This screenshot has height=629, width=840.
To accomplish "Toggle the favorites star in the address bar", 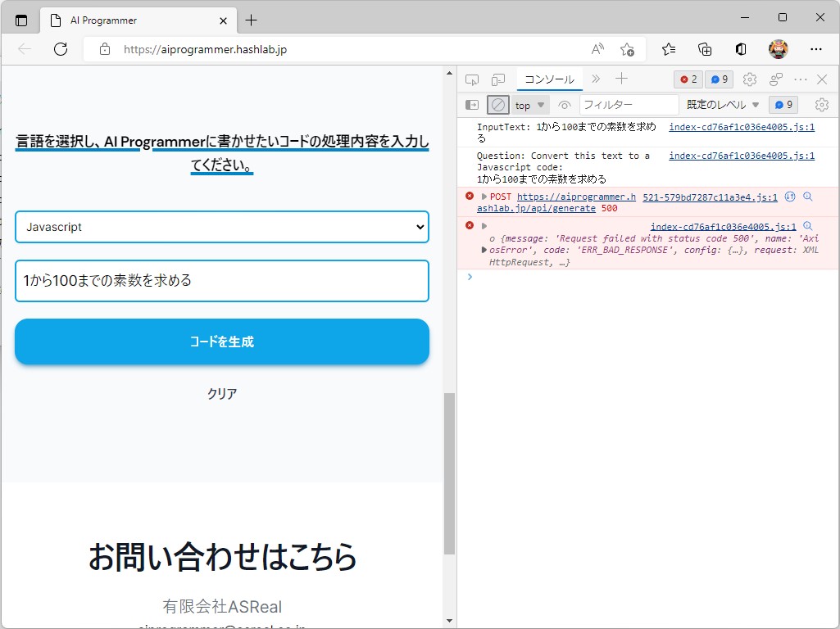I will coord(628,49).
